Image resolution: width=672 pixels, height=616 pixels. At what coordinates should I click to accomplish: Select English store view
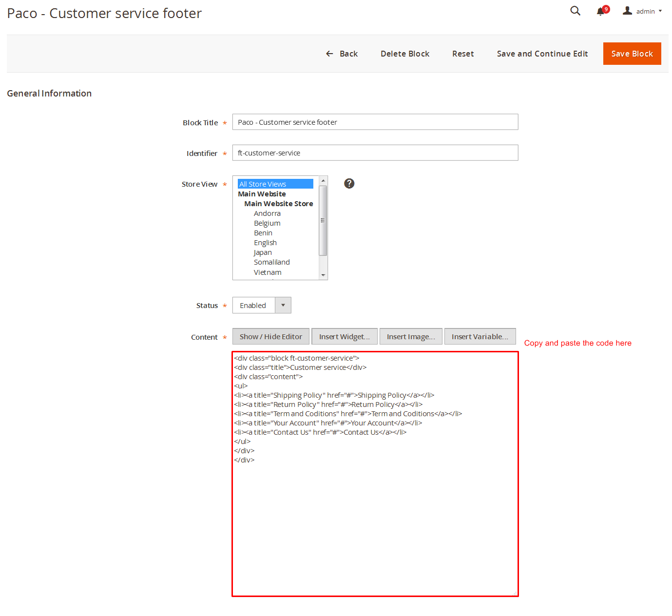(x=265, y=243)
